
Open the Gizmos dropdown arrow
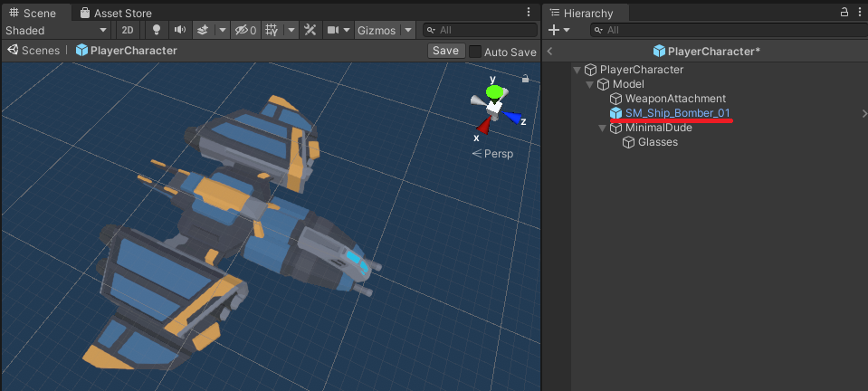tap(407, 30)
